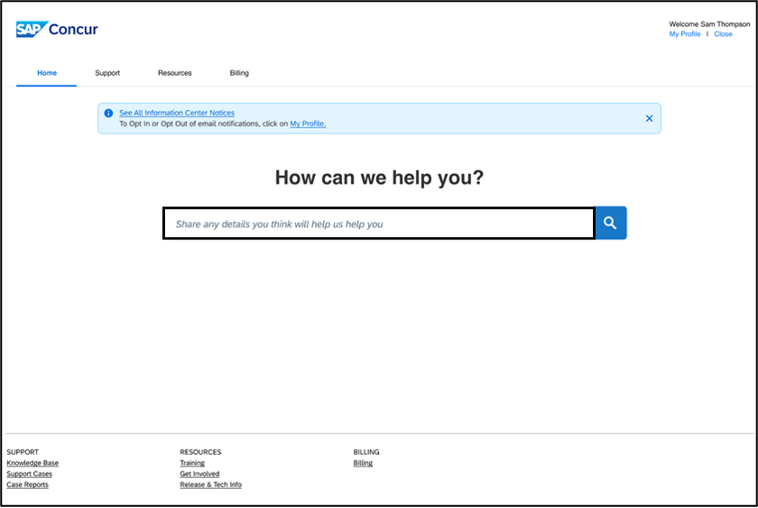The width and height of the screenshot is (758, 508).
Task: Go to the Billing tab
Action: tap(239, 73)
